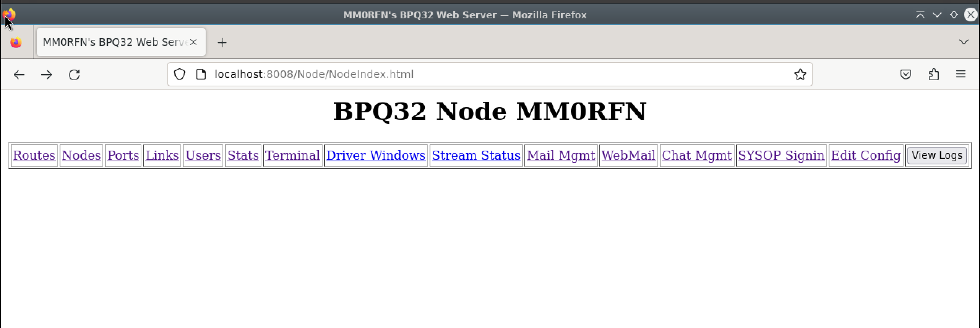This screenshot has height=328, width=980.
Task: Reload the current page
Action: [74, 75]
